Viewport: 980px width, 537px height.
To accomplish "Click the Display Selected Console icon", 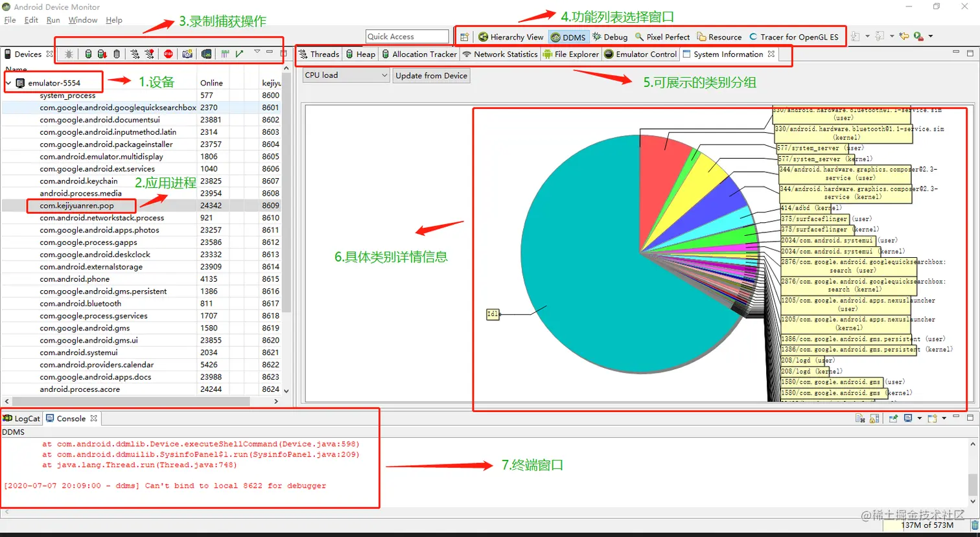I will click(x=908, y=418).
